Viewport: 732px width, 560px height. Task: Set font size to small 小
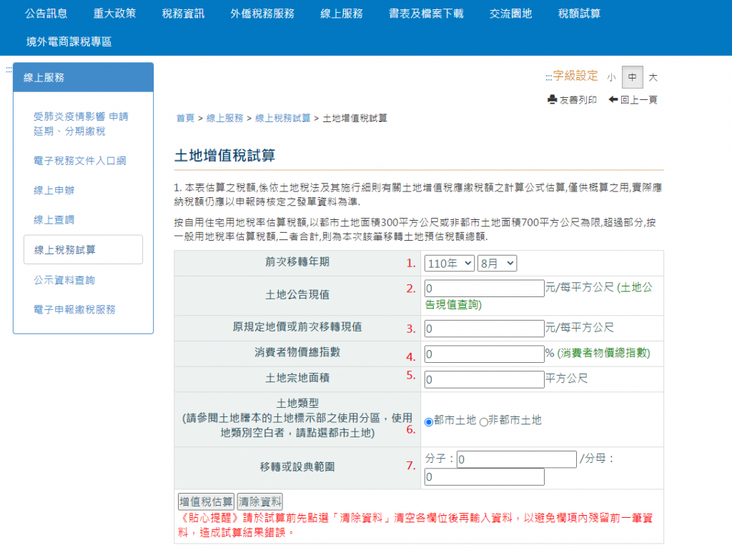click(x=612, y=77)
